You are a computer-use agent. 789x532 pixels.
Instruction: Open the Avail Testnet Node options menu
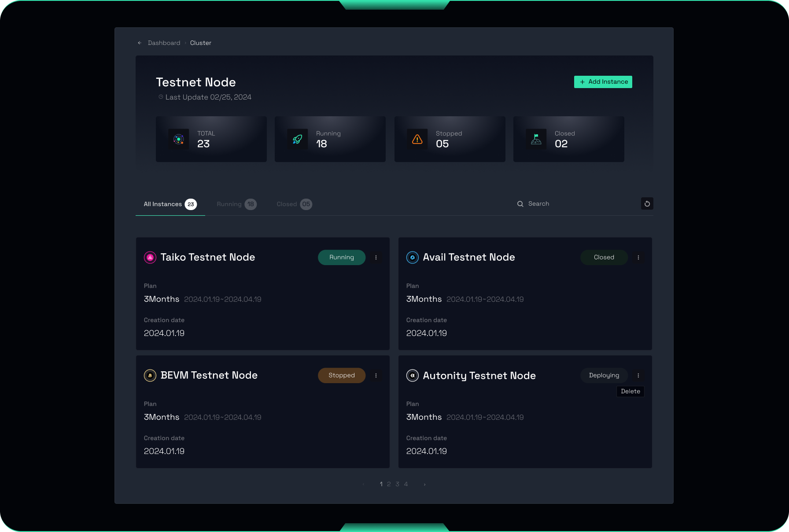(x=638, y=258)
